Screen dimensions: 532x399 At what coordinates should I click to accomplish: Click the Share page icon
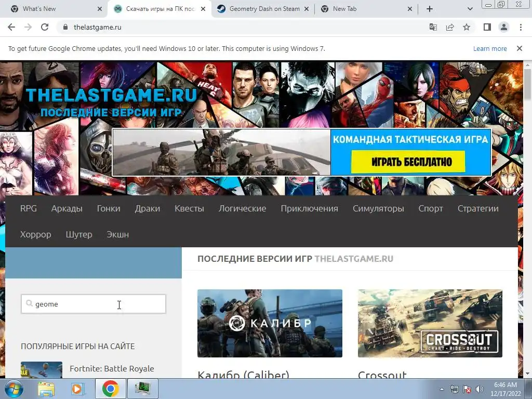tap(450, 27)
